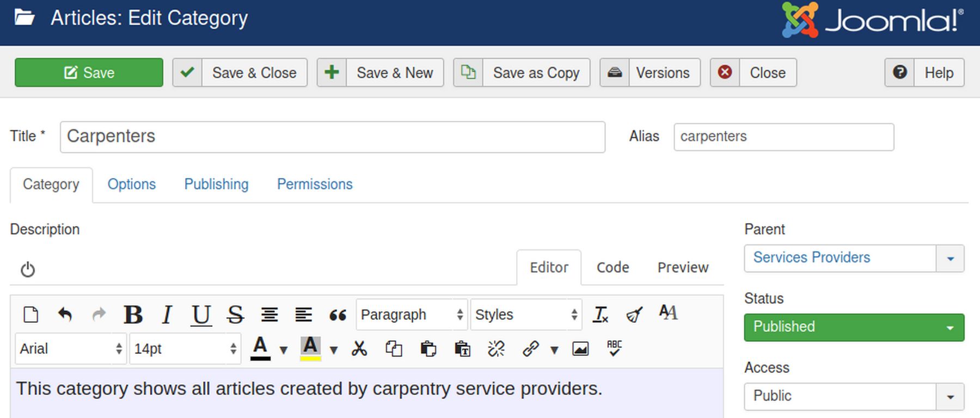The image size is (980, 418).
Task: Click the insert image icon
Action: coord(580,348)
